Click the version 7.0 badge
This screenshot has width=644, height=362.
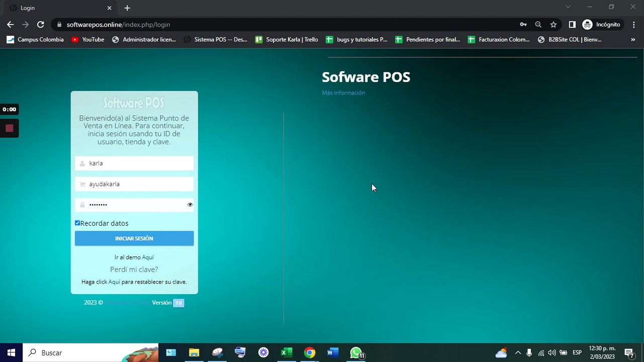178,303
